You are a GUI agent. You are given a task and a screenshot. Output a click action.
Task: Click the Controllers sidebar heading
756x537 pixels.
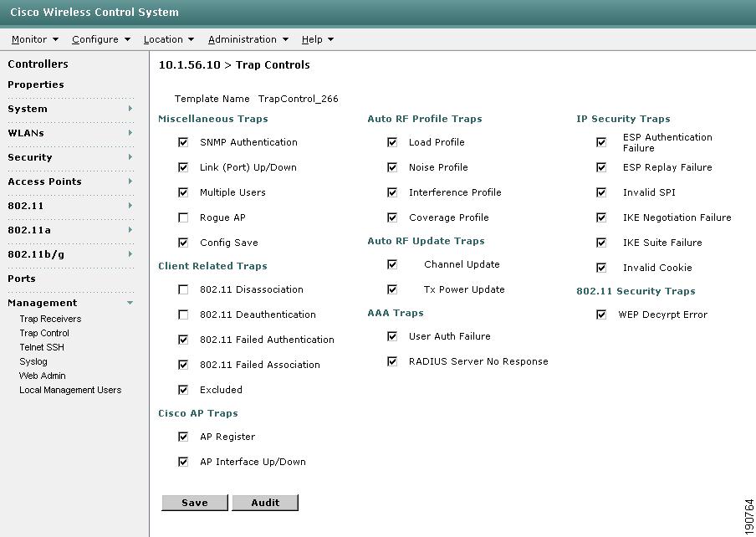38,64
